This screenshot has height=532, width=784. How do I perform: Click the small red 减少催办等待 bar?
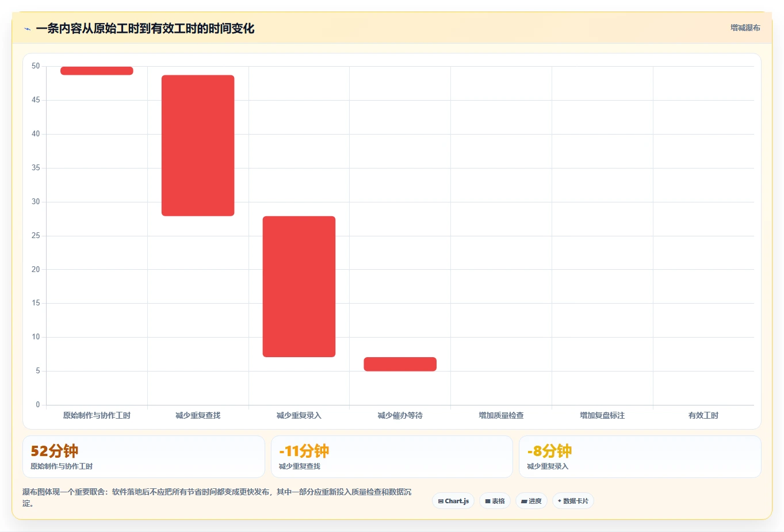pos(400,364)
